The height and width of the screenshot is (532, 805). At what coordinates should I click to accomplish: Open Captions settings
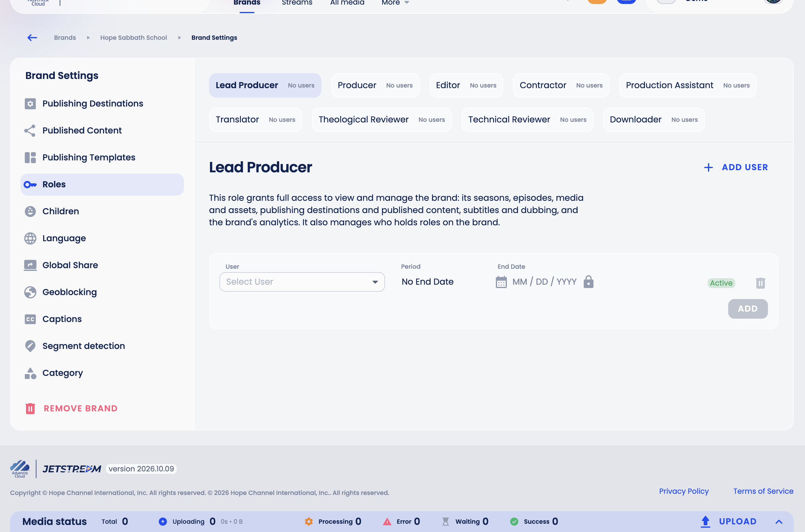click(x=102, y=319)
